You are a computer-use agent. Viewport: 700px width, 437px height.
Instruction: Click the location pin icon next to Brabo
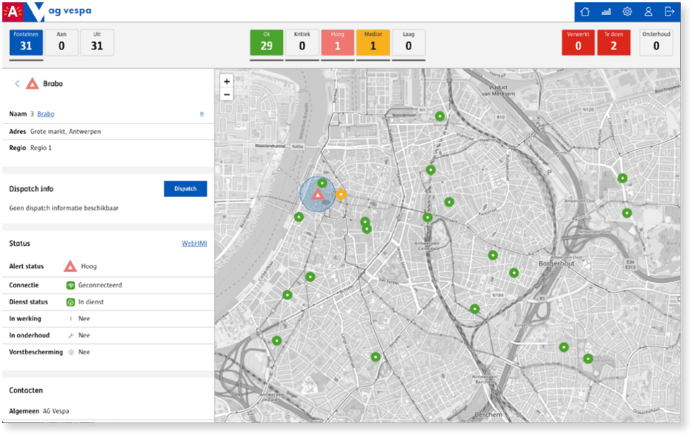tap(202, 114)
